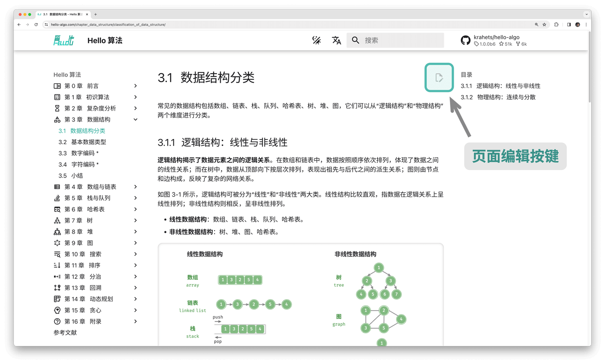Open the language translation selector icon
605x364 pixels.
click(x=337, y=41)
